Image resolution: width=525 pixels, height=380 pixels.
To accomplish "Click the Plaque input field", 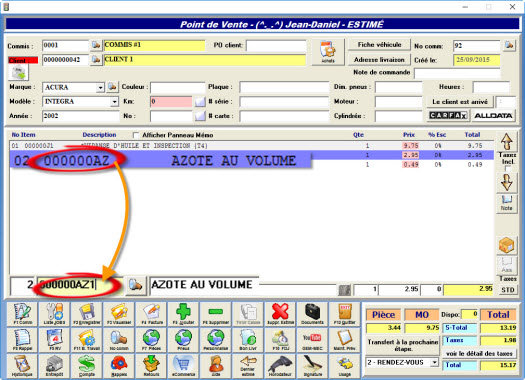I will pyautogui.click(x=284, y=87).
